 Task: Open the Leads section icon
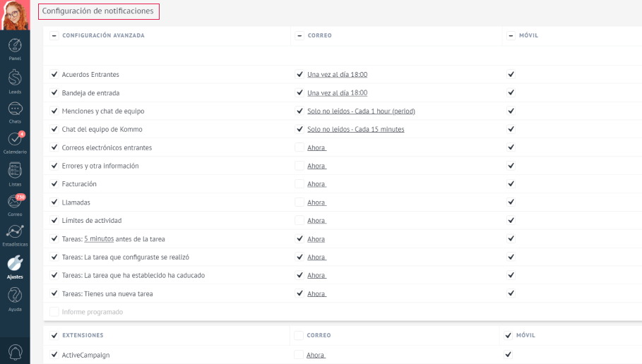[15, 79]
